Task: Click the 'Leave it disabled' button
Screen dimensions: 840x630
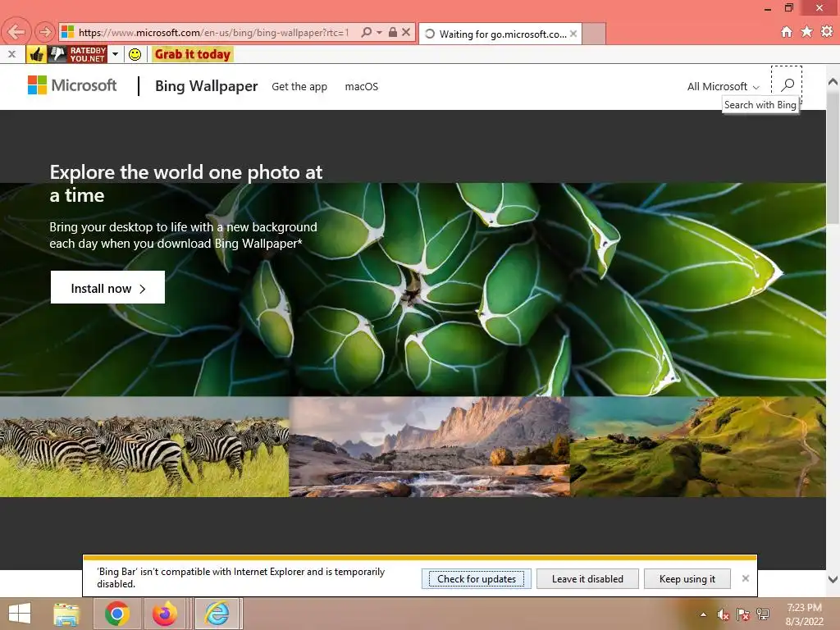Action: click(x=587, y=578)
